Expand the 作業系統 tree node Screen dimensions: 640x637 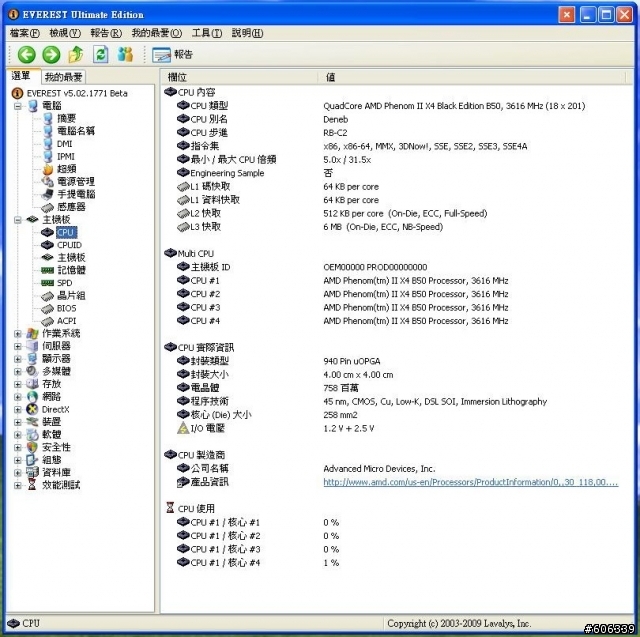(x=18, y=334)
